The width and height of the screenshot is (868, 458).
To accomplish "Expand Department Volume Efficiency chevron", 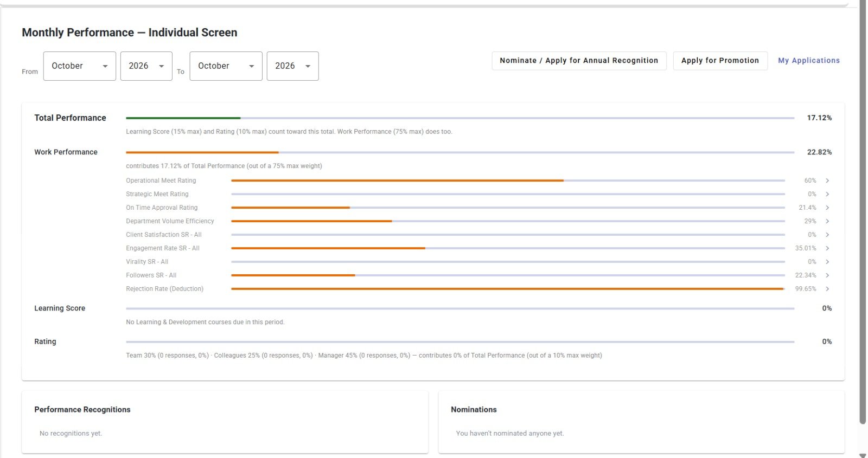I will point(827,221).
